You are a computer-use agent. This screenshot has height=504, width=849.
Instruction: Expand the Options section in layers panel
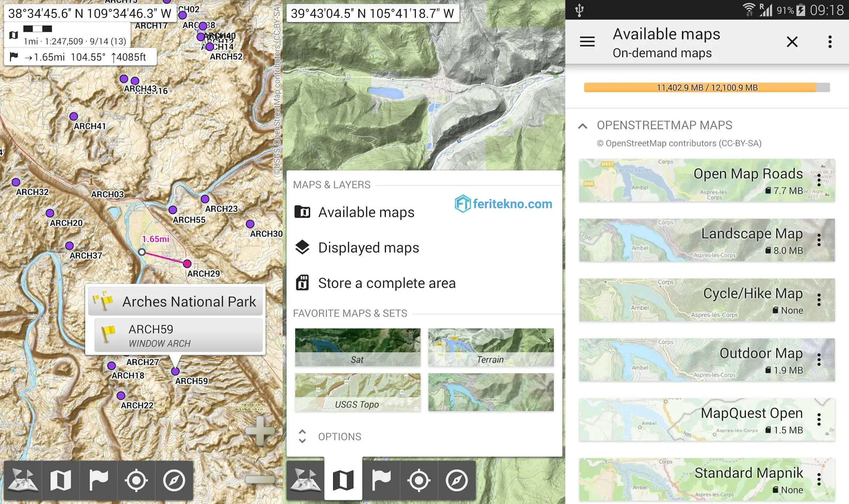(302, 436)
